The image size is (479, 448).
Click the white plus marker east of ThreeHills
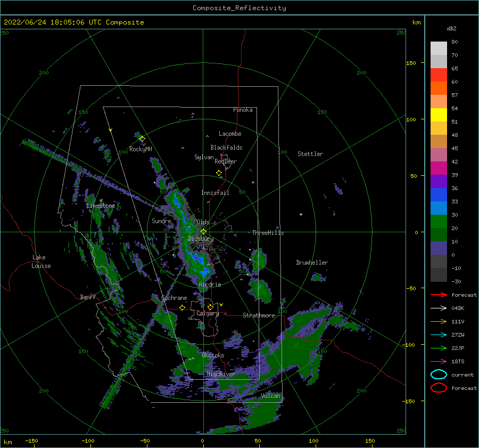click(x=301, y=214)
